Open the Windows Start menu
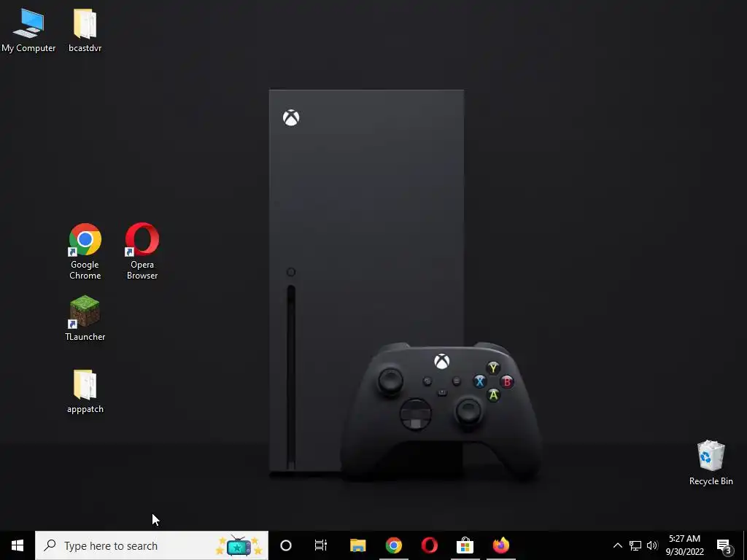The image size is (747, 560). tap(18, 545)
